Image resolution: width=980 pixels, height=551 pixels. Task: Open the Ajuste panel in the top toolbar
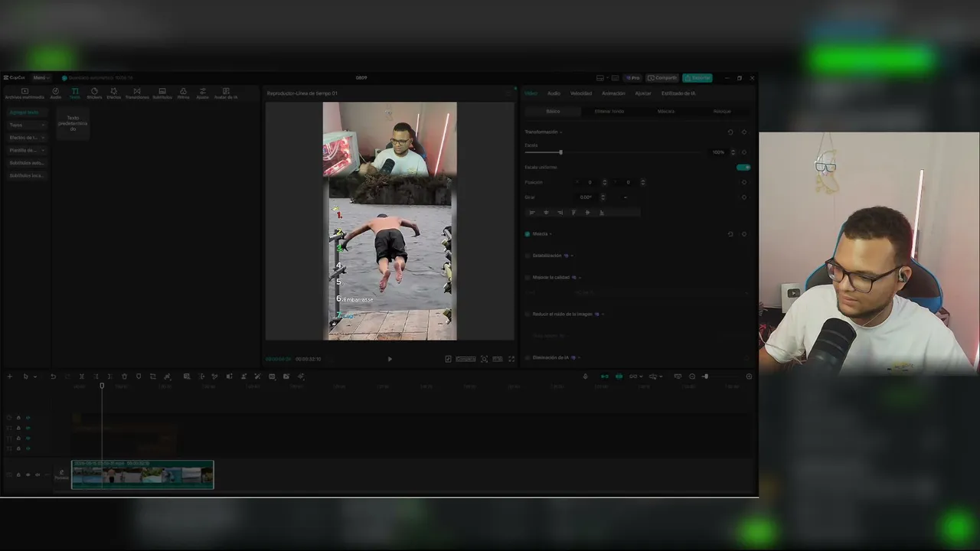203,93
